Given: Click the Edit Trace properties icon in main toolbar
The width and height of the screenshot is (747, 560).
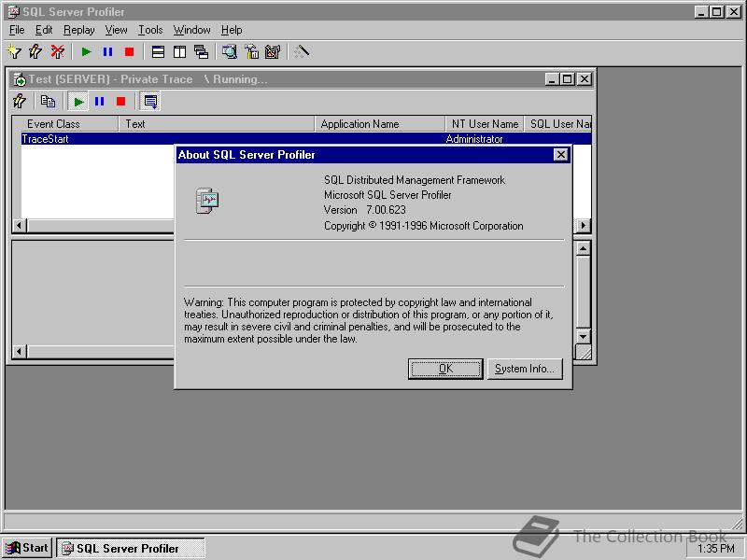Looking at the screenshot, I should coord(35,51).
